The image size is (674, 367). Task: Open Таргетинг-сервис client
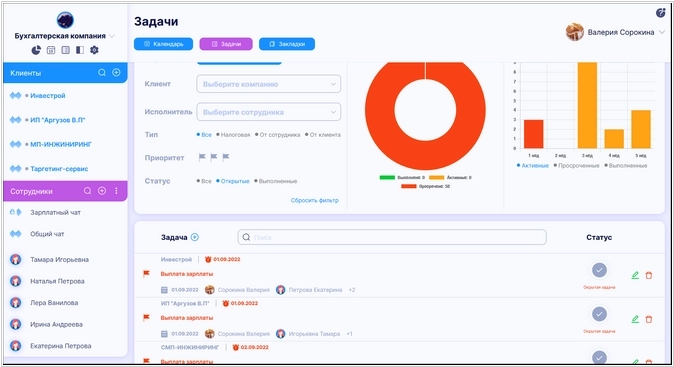point(59,169)
